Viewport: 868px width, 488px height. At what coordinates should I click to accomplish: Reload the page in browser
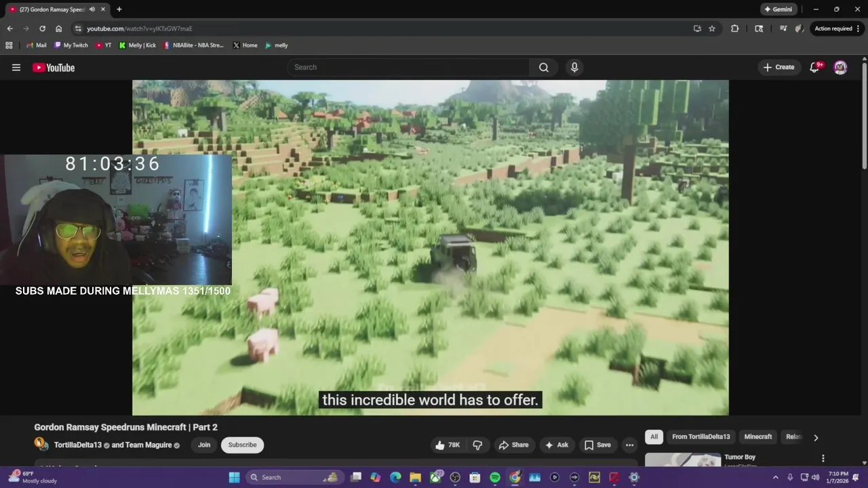tap(42, 28)
